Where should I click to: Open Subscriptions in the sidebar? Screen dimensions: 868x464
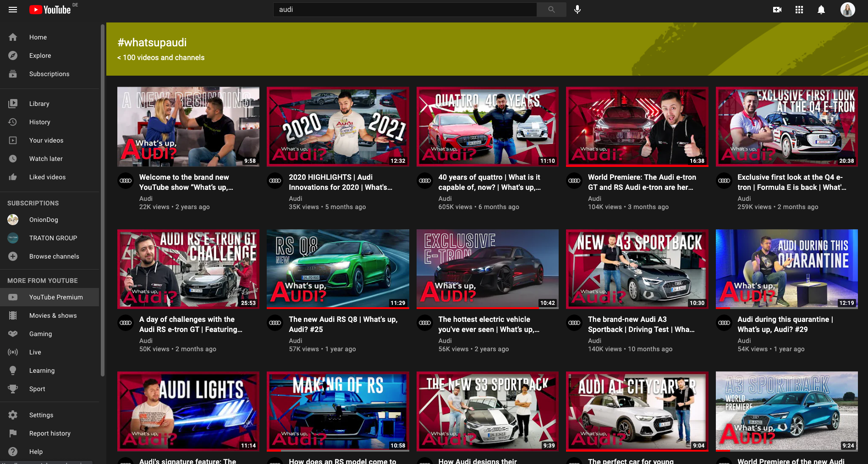click(x=49, y=74)
